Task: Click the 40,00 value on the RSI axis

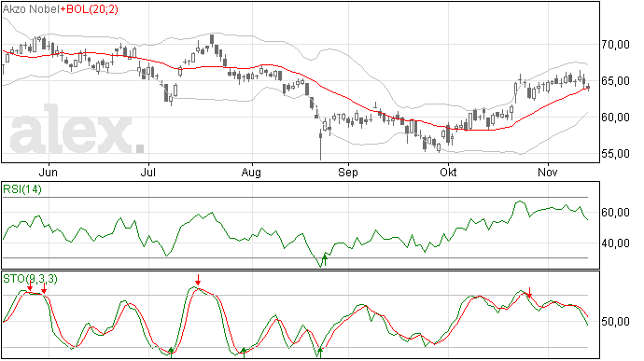Action: coord(615,243)
